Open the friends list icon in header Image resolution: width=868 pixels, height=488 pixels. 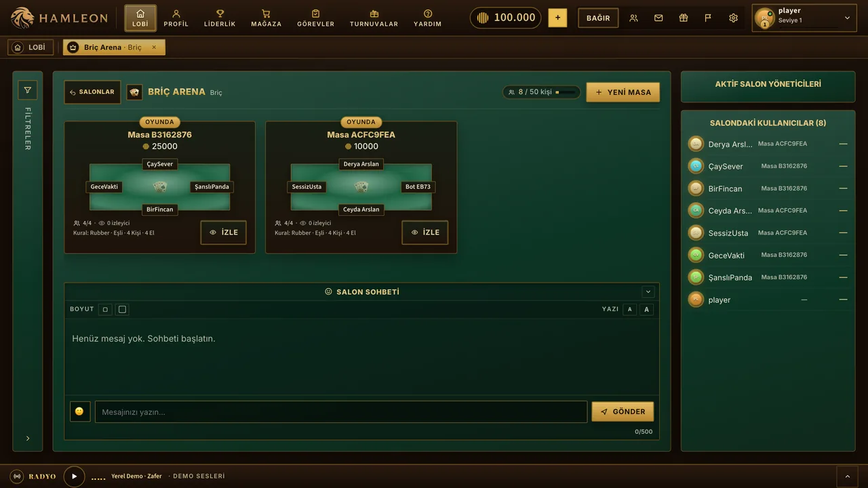(633, 18)
